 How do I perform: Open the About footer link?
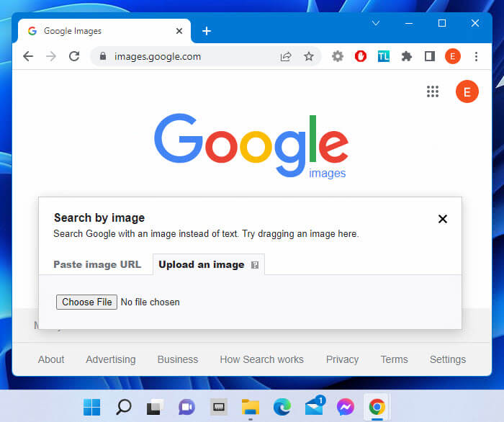point(51,359)
